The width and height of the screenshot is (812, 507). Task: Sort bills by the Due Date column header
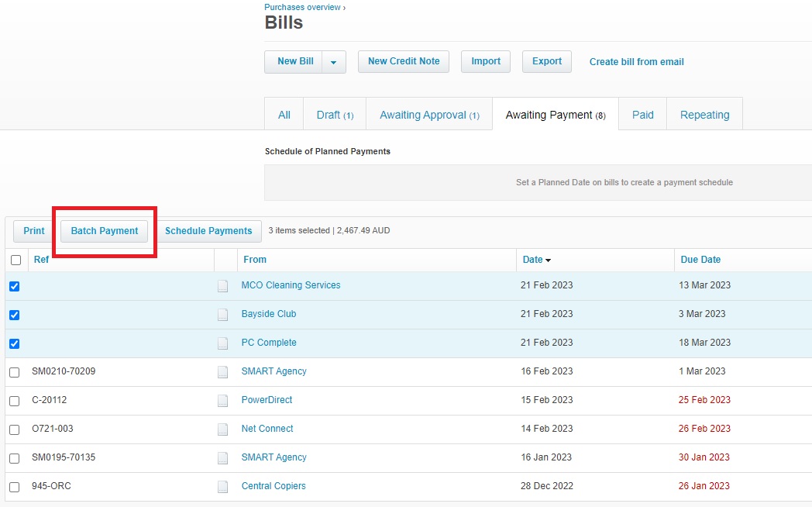click(700, 260)
